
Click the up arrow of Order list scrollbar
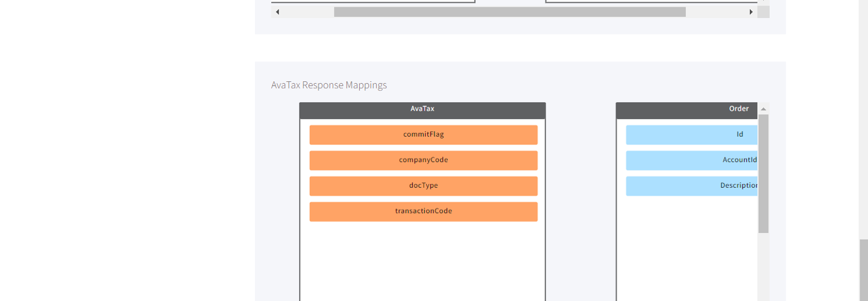tap(763, 109)
